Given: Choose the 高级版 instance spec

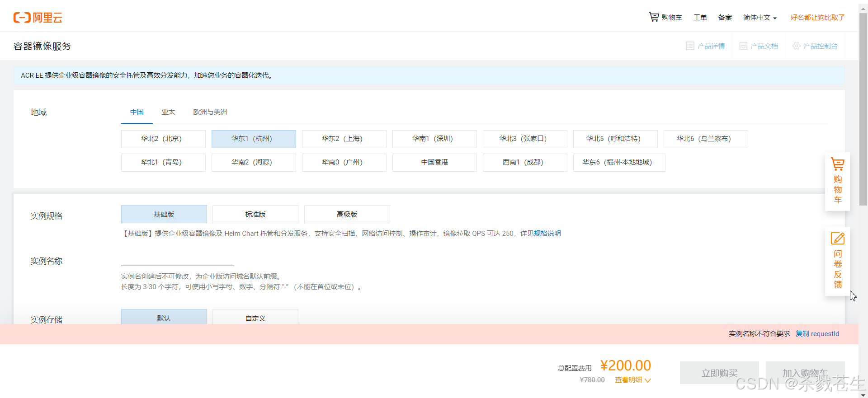Looking at the screenshot, I should point(347,214).
